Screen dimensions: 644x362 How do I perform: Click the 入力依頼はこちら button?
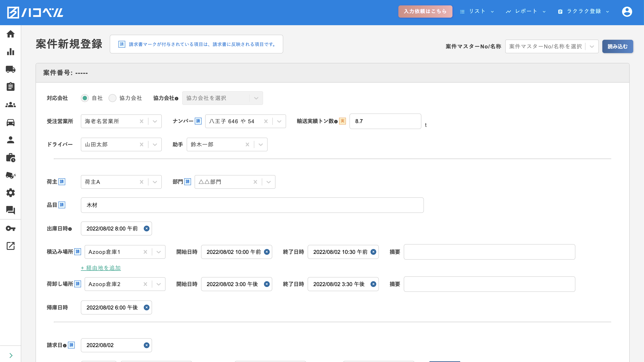click(x=425, y=11)
